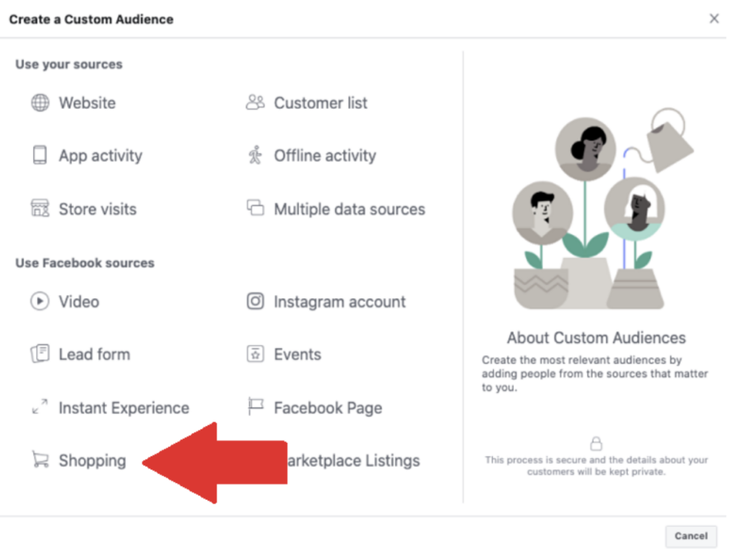Select the Offline activity icon
The image size is (731, 560).
[x=254, y=156]
